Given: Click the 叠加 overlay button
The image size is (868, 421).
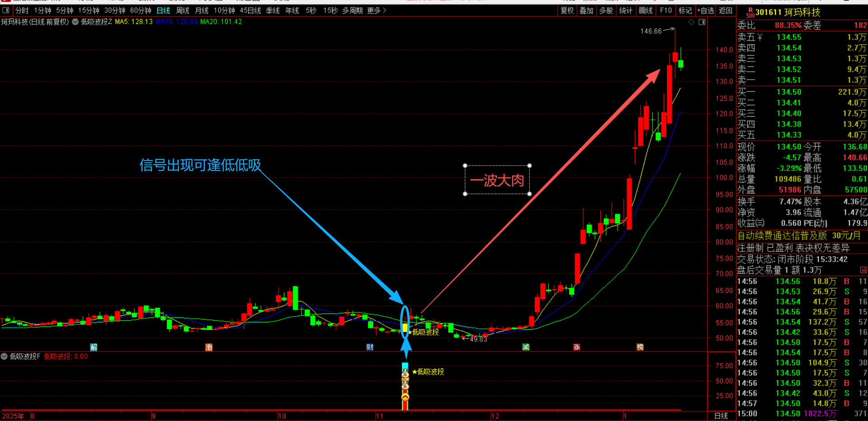Looking at the screenshot, I should click(586, 10).
